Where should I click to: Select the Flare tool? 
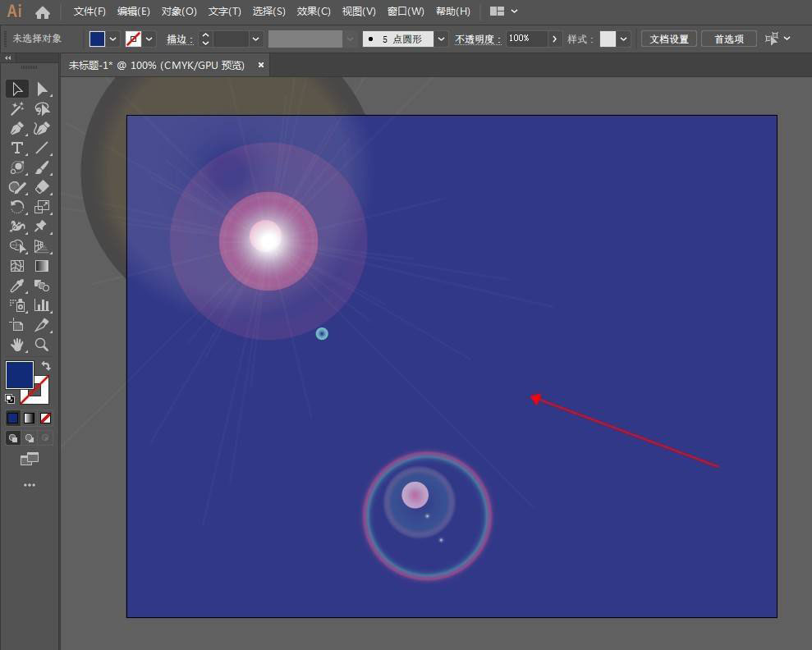(17, 167)
